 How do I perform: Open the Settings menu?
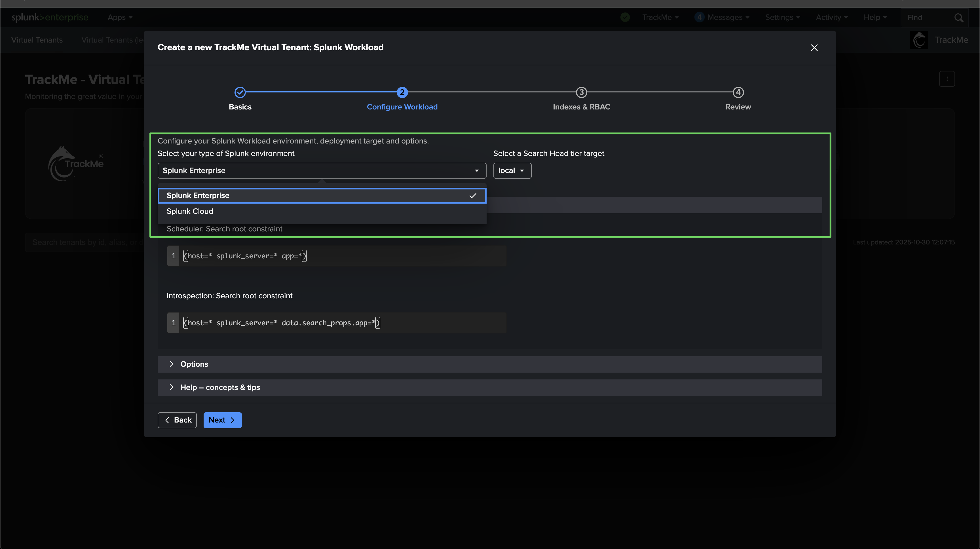pos(782,17)
